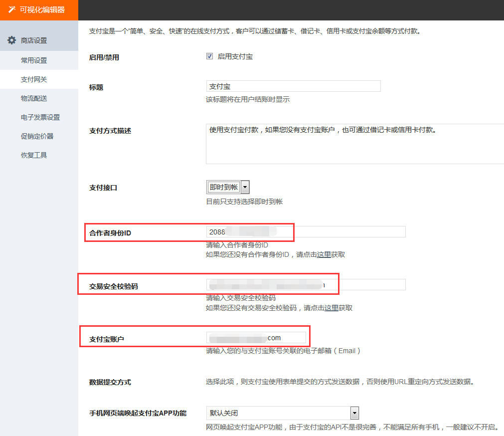Open the 支付接口 即时到帐 dropdown
504x436 pixels.
point(227,187)
